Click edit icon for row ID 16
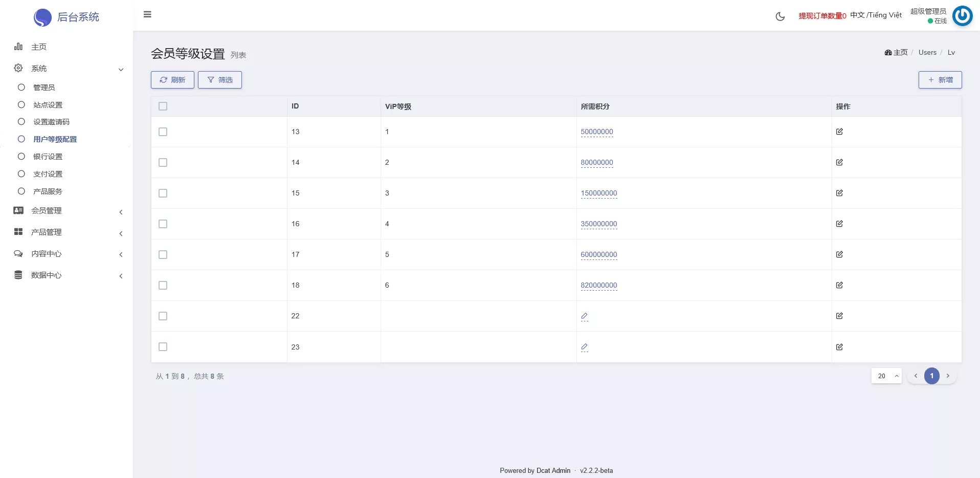 click(x=839, y=224)
